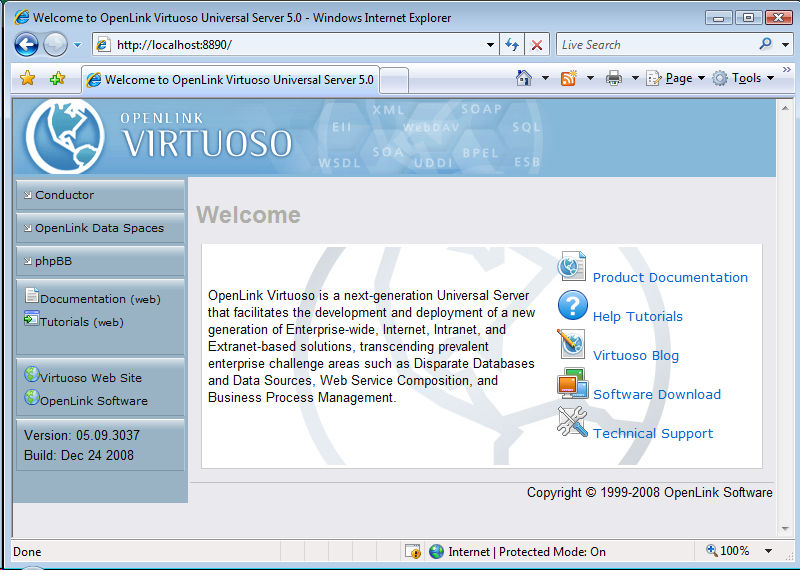Open the Product Documentation link

(x=670, y=278)
